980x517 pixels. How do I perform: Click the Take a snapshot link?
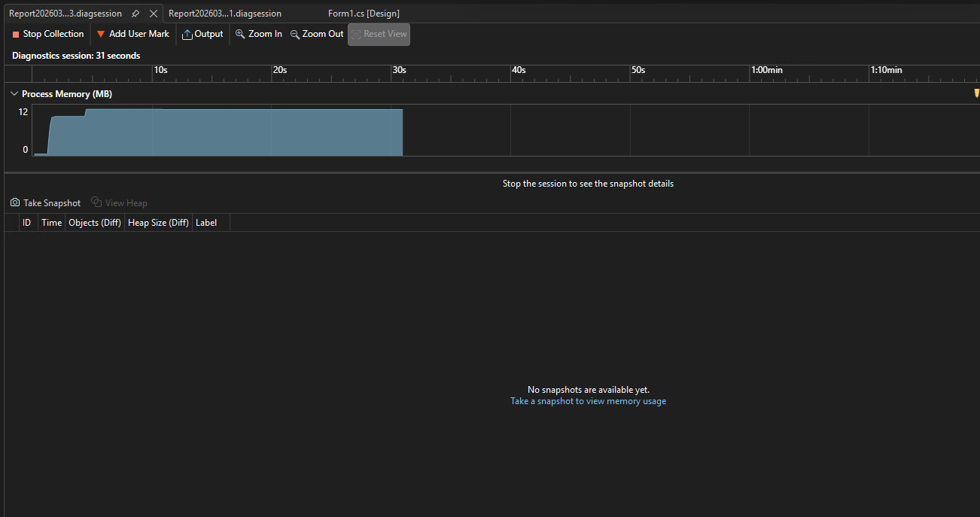tap(588, 401)
